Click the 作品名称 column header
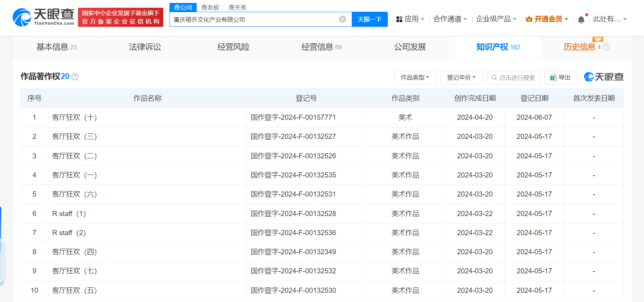Viewport: 644px width, 302px height. (147, 98)
